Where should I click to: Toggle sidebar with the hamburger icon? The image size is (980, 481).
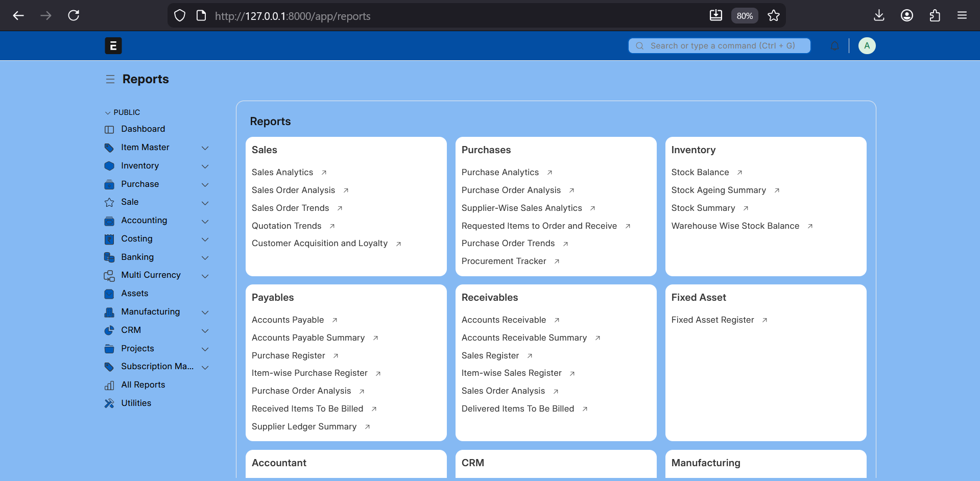pos(110,79)
